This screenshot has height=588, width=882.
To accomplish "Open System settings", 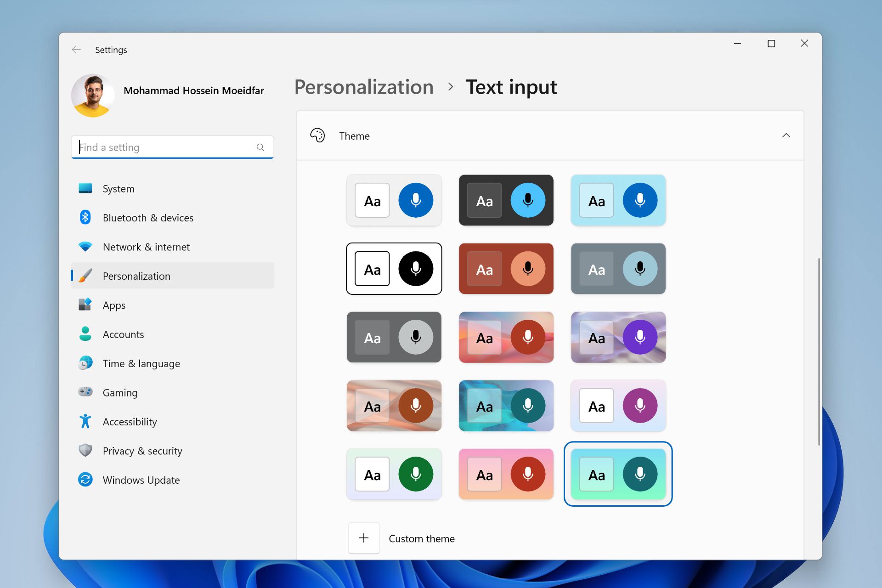I will [x=172, y=189].
